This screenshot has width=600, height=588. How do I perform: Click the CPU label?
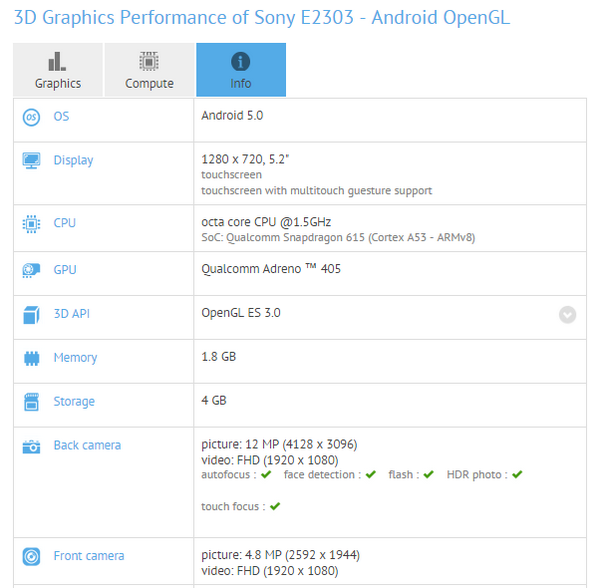pos(64,223)
